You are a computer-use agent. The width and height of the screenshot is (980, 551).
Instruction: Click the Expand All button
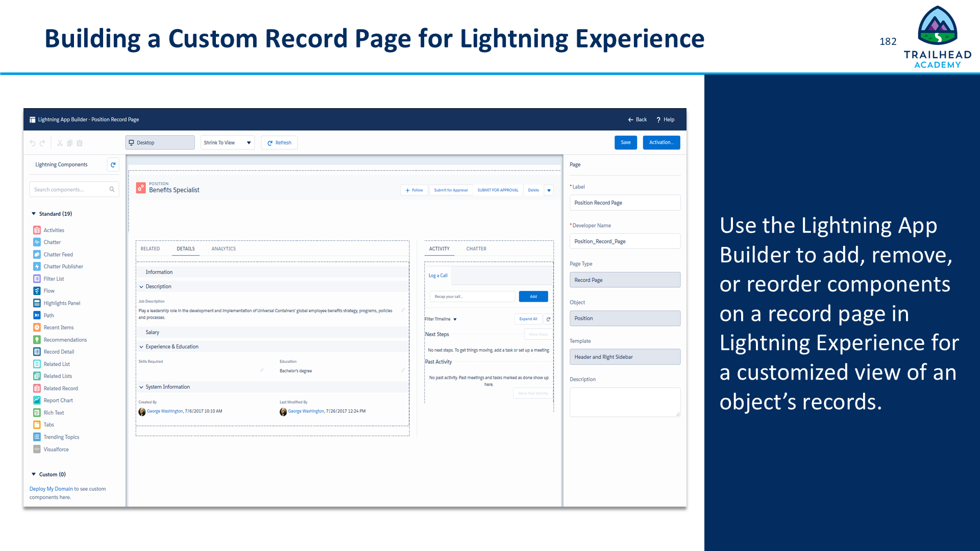pos(528,319)
